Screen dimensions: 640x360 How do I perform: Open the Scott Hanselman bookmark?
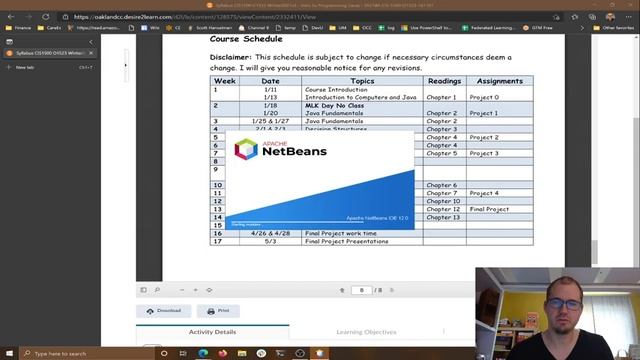coord(210,28)
